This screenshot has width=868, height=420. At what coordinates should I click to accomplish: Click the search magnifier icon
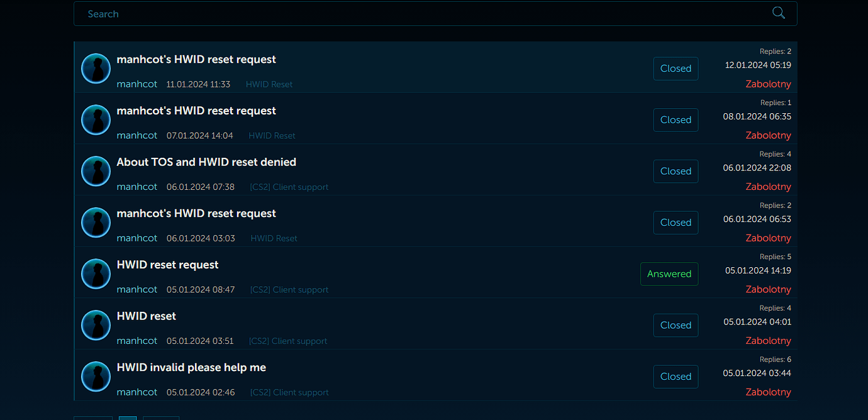pyautogui.click(x=778, y=13)
